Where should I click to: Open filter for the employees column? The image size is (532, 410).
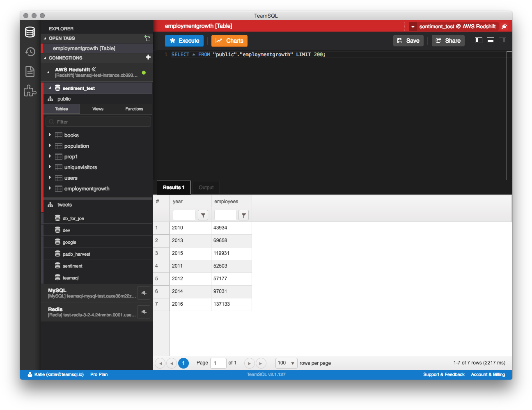point(244,215)
